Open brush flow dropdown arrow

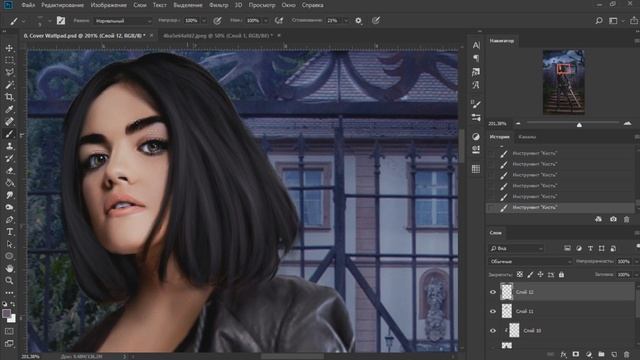pos(266,20)
